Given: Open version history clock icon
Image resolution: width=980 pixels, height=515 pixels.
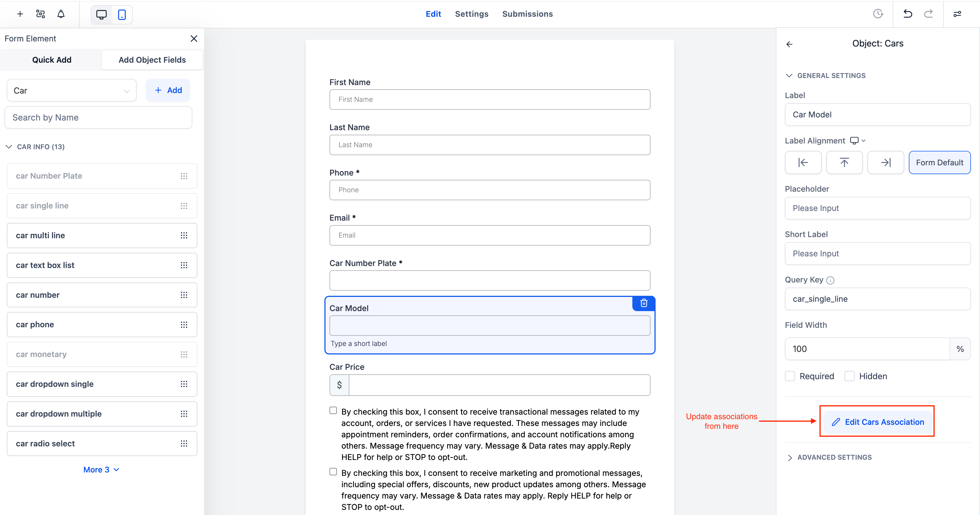Looking at the screenshot, I should (878, 14).
